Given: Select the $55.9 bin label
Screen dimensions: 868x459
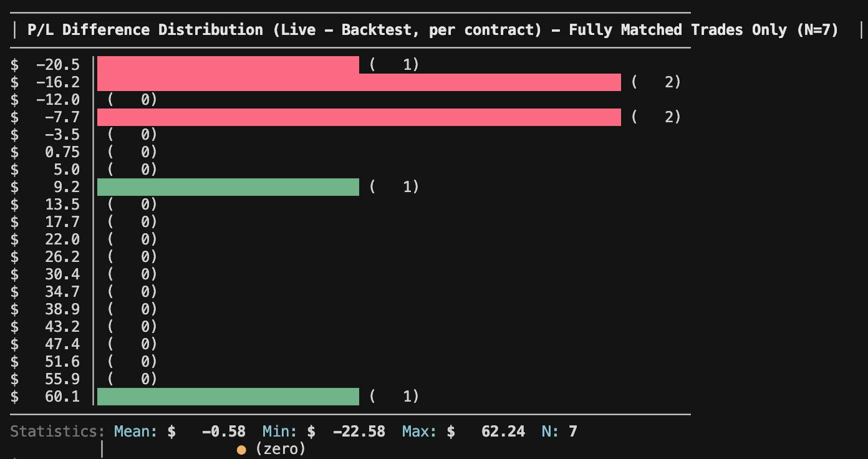Looking at the screenshot, I should (62, 379).
